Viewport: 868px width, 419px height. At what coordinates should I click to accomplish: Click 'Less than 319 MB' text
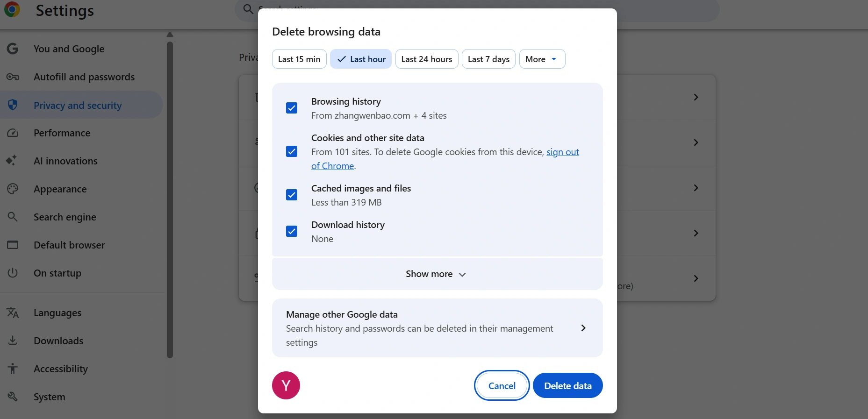[x=346, y=202]
